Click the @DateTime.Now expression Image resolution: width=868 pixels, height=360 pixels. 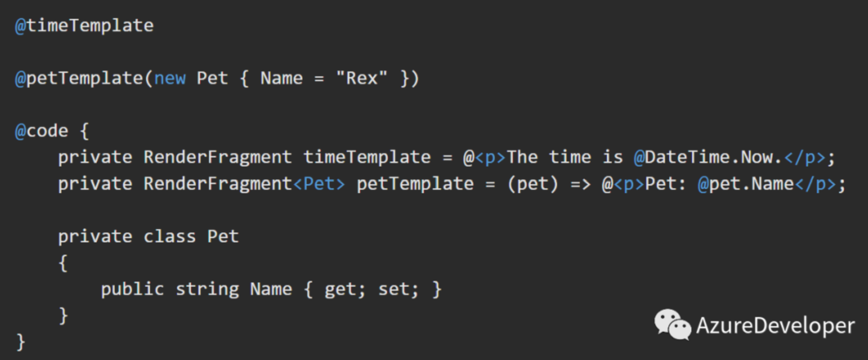(708, 157)
